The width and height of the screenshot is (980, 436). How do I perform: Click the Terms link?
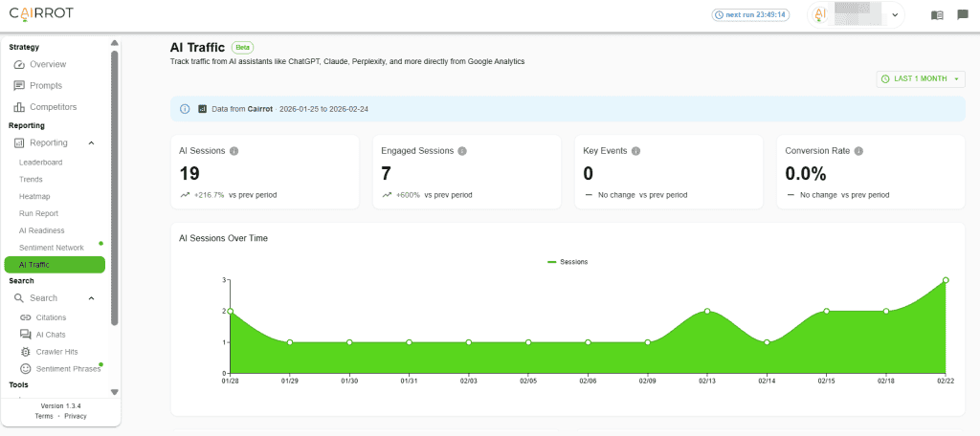[x=44, y=416]
